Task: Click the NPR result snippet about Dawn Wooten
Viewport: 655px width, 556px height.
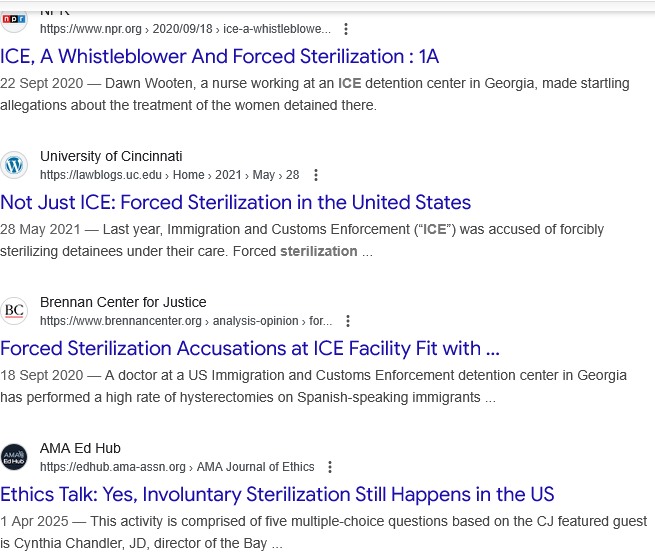Action: coord(315,94)
